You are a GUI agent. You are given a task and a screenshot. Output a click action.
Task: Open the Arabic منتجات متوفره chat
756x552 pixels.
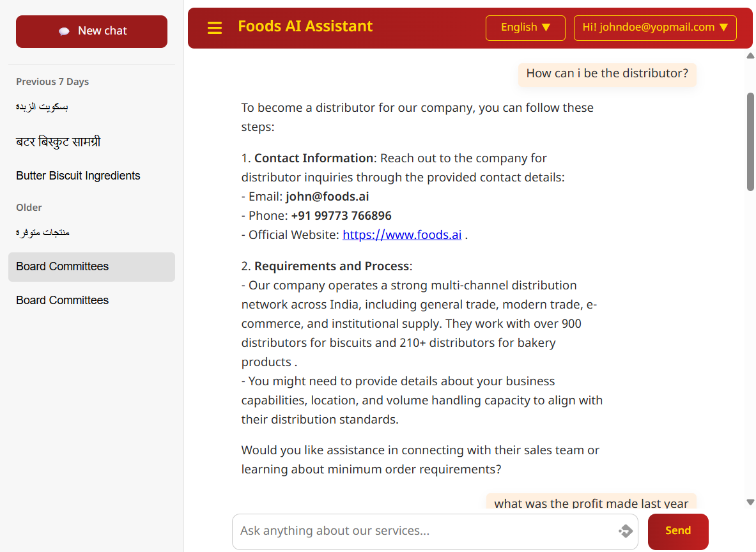(43, 233)
